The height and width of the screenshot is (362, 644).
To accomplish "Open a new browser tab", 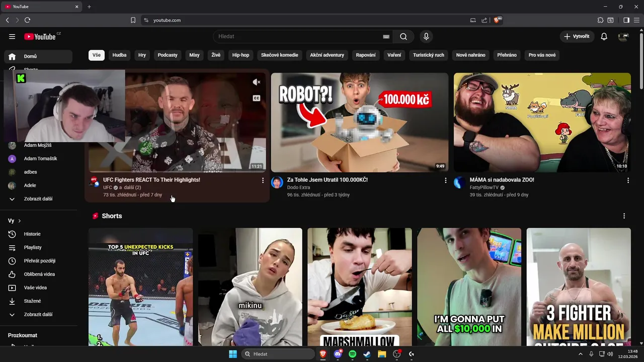I will pos(89,7).
